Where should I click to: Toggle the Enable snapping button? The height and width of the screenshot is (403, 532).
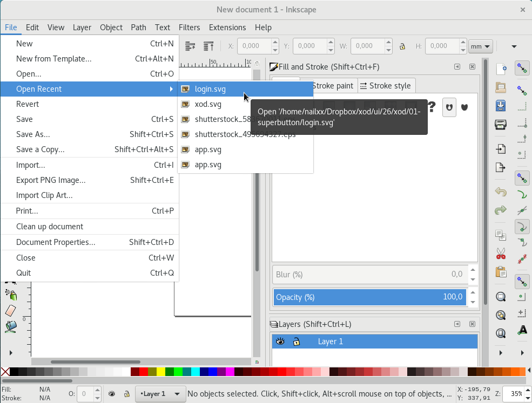point(522,69)
